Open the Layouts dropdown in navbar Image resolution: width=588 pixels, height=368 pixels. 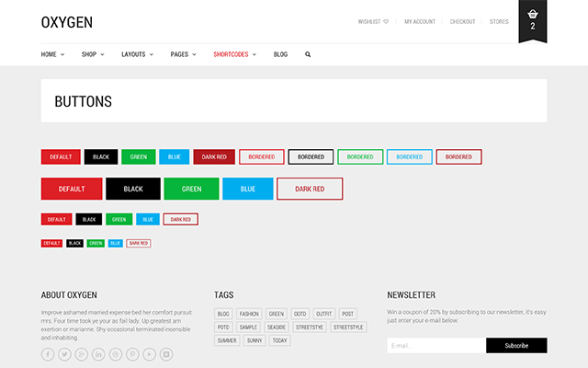pos(137,54)
